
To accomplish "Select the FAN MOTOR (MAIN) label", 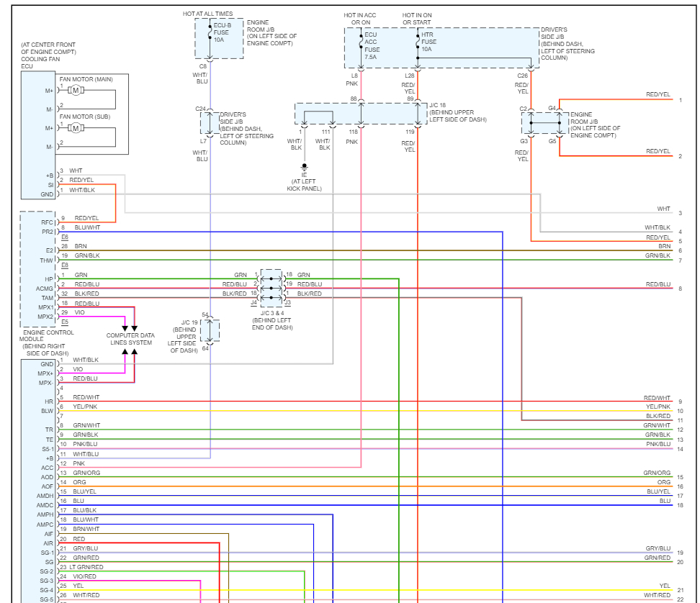I will tap(86, 79).
